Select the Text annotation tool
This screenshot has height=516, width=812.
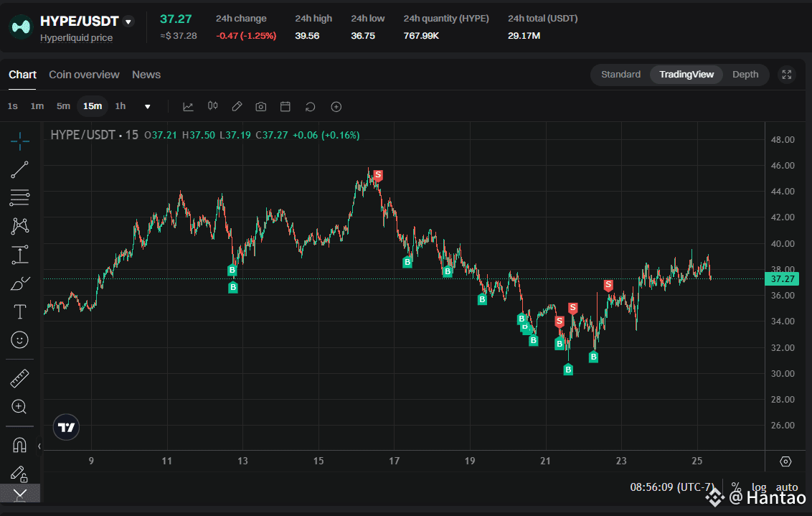(x=19, y=311)
